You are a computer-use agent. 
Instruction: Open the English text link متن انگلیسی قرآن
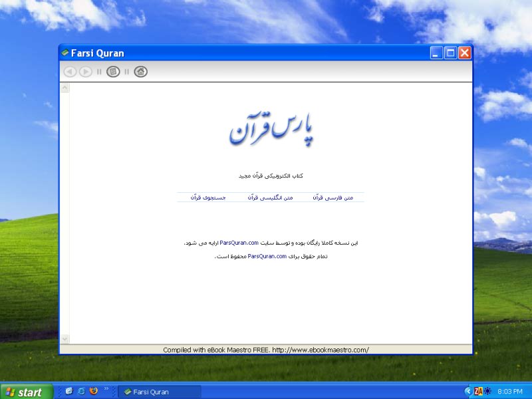(x=270, y=198)
